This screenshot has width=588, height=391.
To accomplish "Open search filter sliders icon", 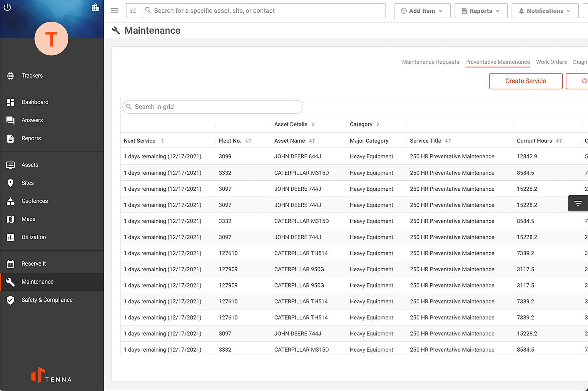I will click(x=133, y=11).
